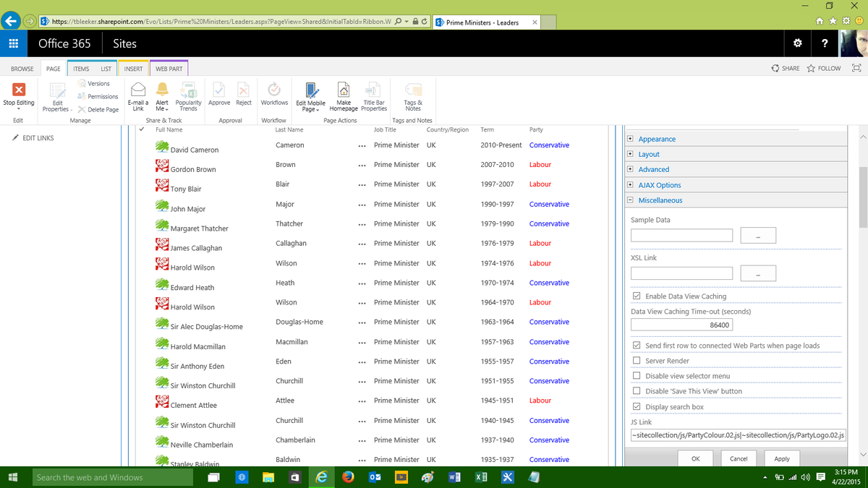868x488 pixels.
Task: Click the select-all checkmark in list header
Action: (142, 129)
